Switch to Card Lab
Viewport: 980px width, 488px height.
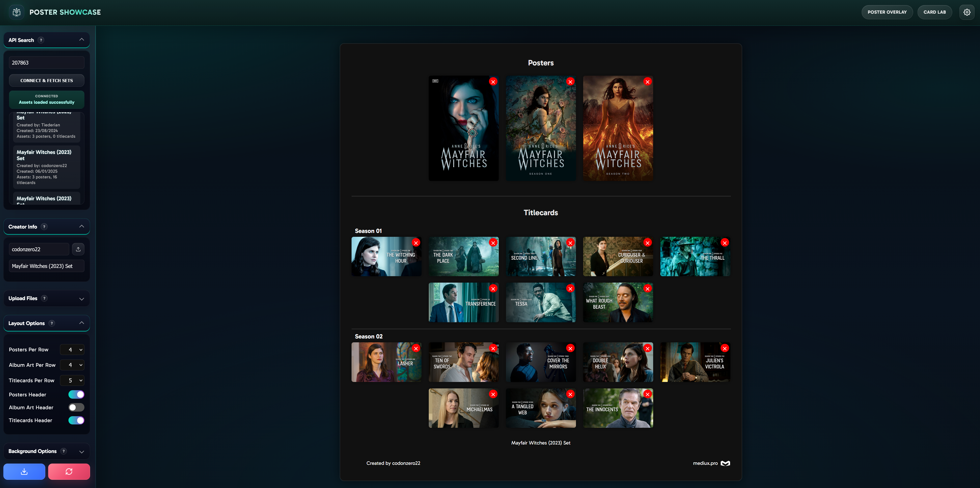(934, 12)
